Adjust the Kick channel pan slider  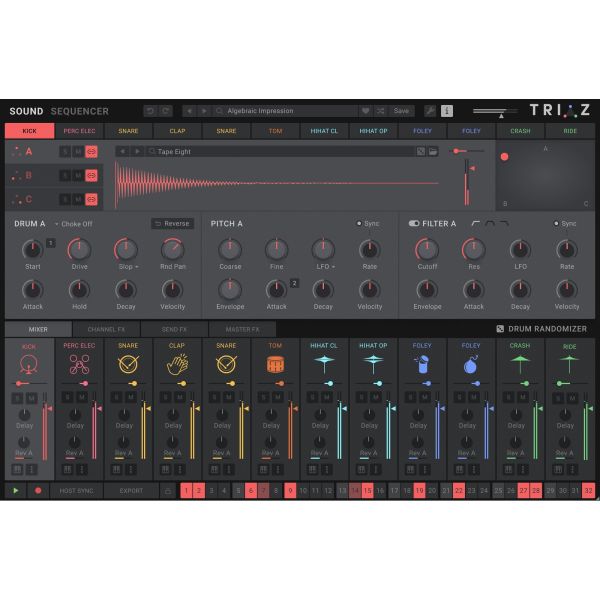(31, 383)
